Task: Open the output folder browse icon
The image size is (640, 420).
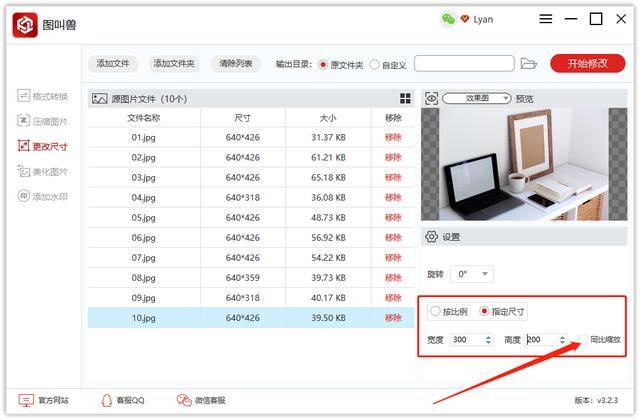Action: click(x=529, y=64)
